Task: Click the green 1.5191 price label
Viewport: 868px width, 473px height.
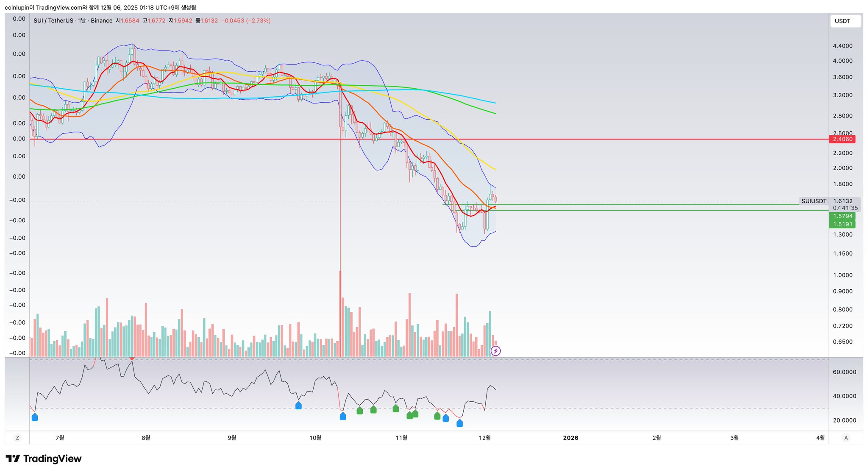Action: (842, 224)
